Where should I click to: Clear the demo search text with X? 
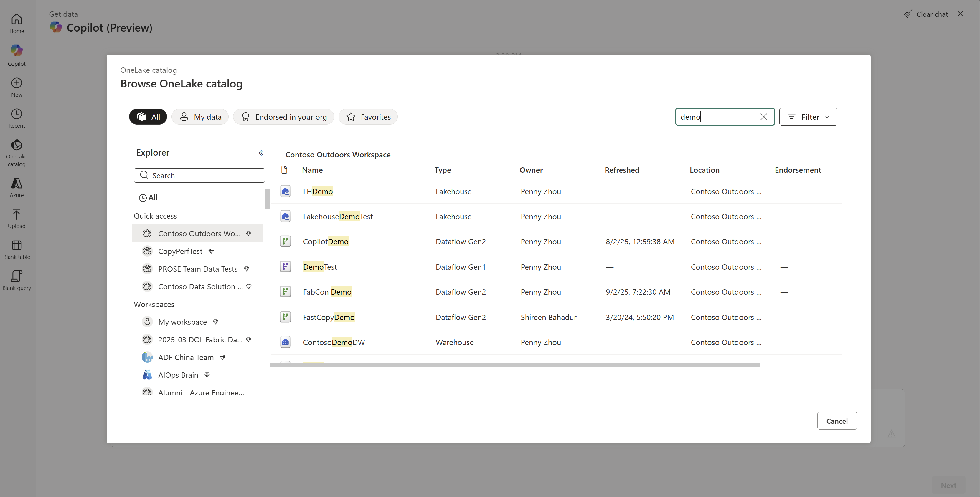coord(763,117)
